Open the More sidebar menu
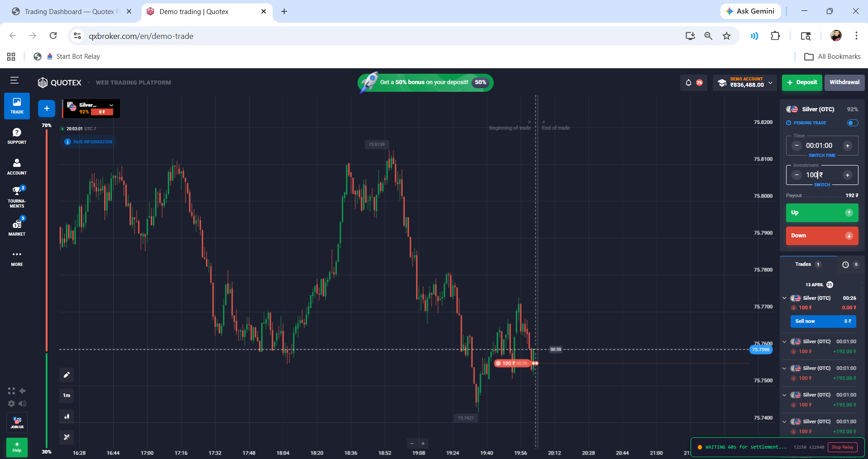 point(17,258)
